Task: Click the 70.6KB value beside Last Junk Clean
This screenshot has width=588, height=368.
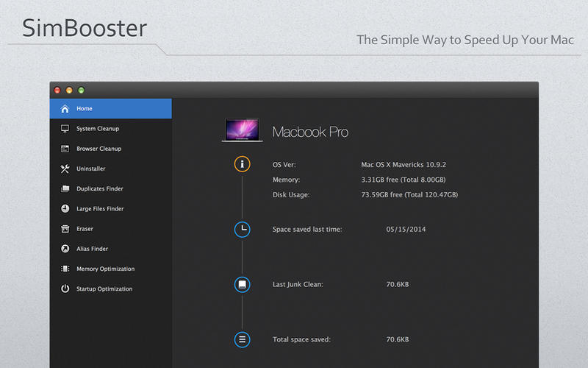Action: point(398,285)
